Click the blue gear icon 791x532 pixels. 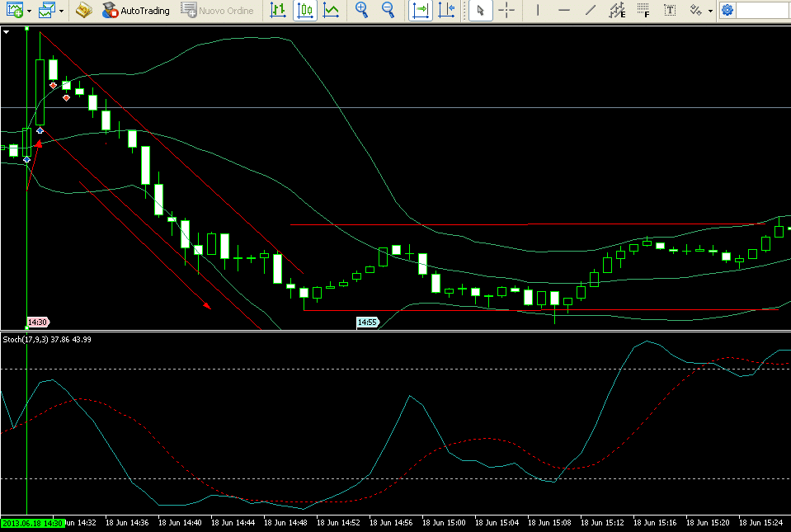click(x=727, y=10)
